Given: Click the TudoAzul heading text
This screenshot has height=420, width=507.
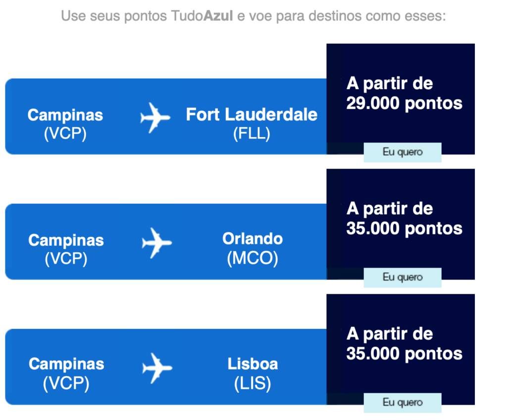Looking at the screenshot, I should (202, 15).
